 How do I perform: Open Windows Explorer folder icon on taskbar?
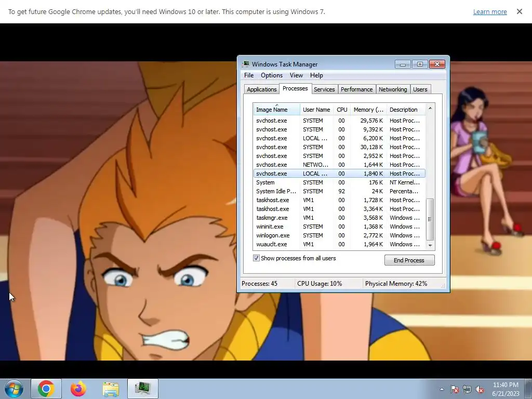(x=111, y=389)
